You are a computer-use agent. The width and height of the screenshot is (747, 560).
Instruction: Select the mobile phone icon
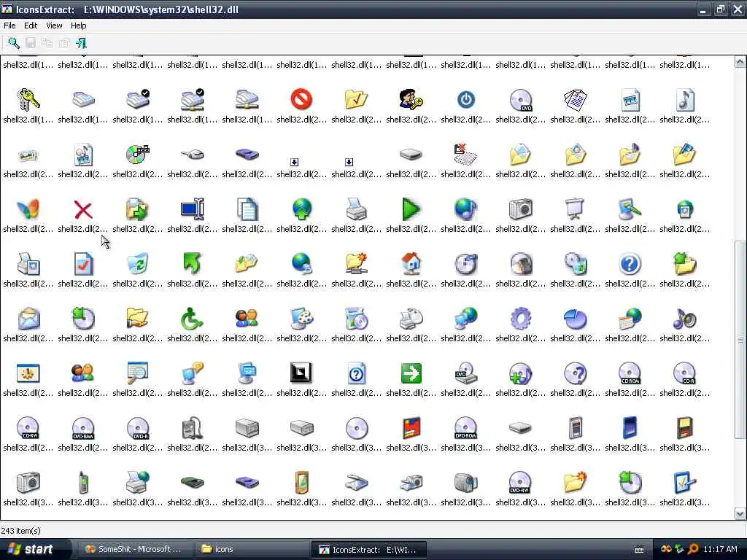[x=83, y=483]
